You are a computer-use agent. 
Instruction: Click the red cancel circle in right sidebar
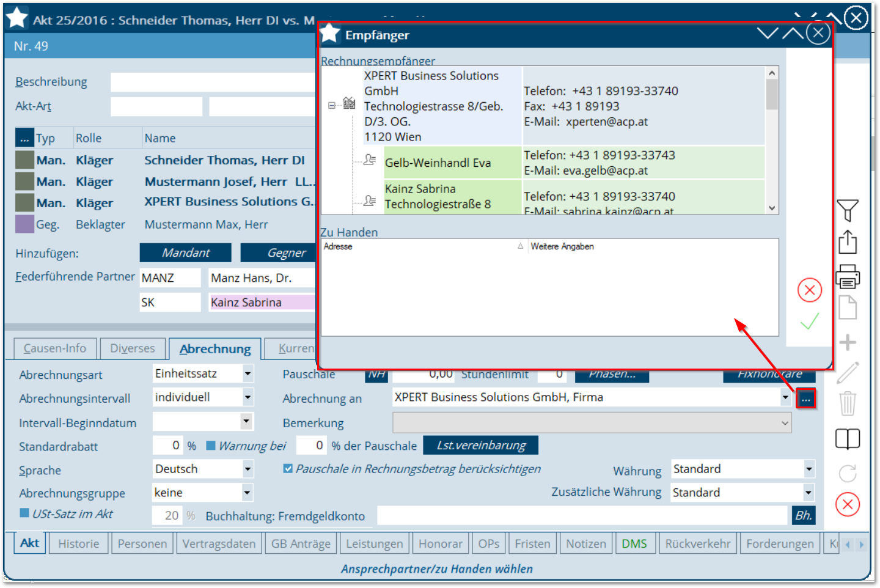click(x=848, y=504)
